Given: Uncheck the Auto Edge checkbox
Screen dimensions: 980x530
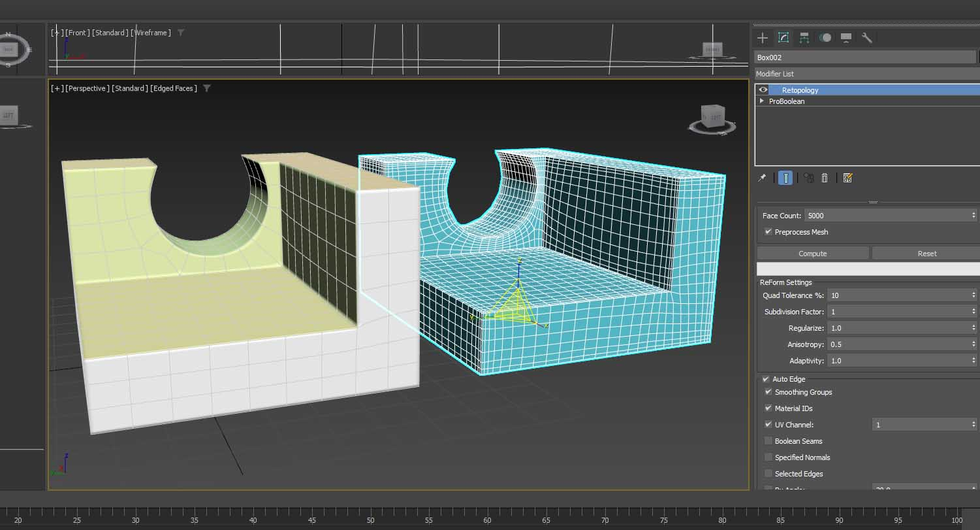Looking at the screenshot, I should [x=766, y=379].
